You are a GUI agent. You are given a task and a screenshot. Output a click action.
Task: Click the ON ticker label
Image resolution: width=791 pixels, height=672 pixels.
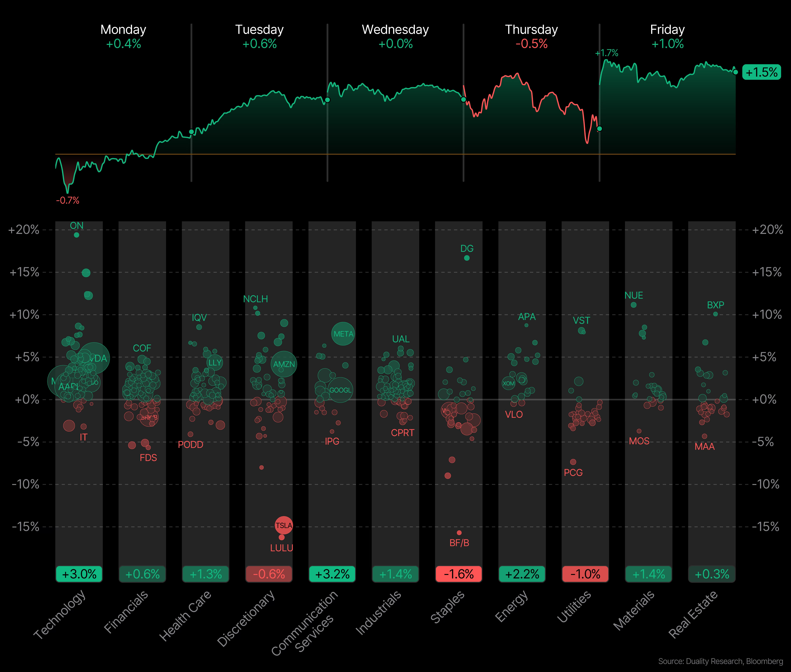tap(77, 225)
